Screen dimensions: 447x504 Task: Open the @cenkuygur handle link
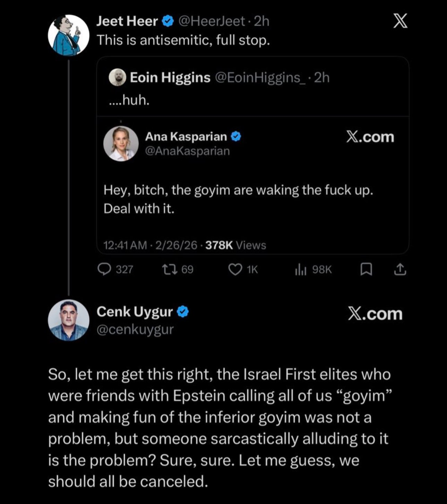tap(135, 329)
